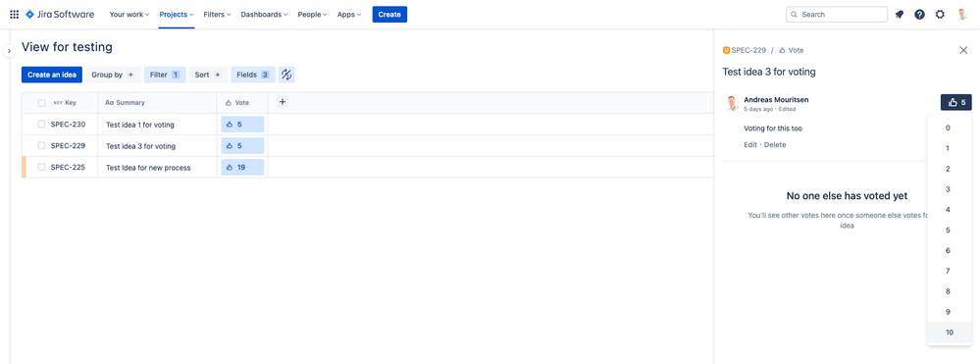The height and width of the screenshot is (364, 980).
Task: Tick the SPEC-230 row checkbox
Action: coord(41,124)
